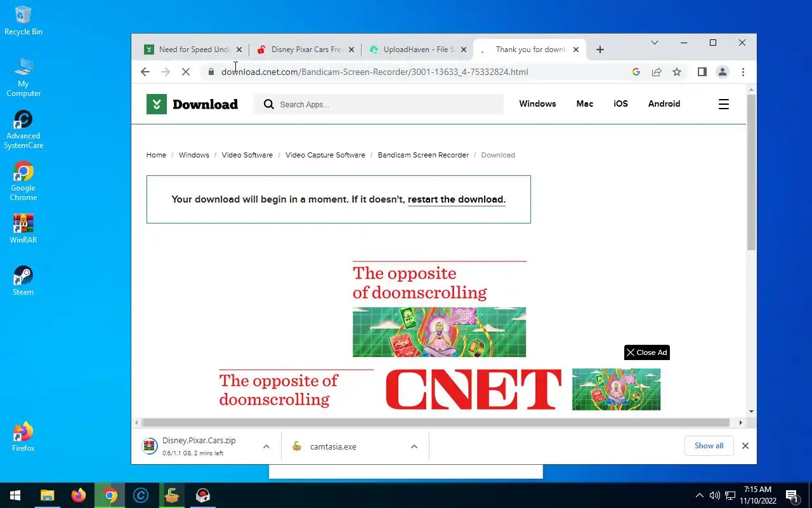
Task: Open volume control in tray
Action: point(715,495)
